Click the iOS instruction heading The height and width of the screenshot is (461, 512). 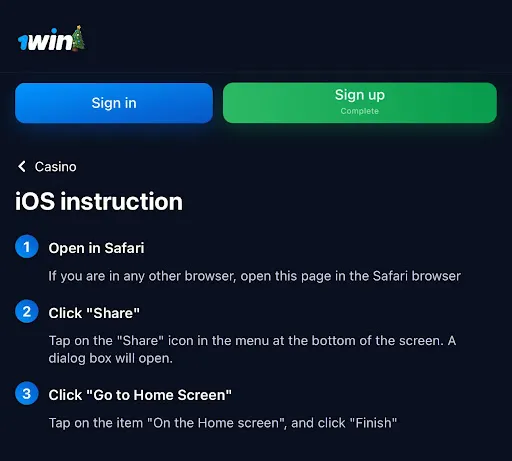coord(99,202)
